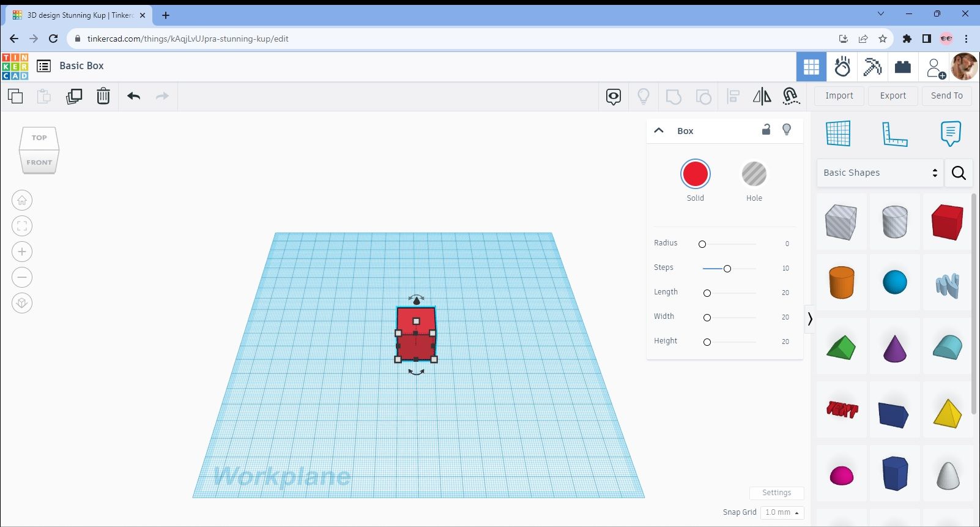Toggle the Cruise magnet tool
The width and height of the screenshot is (980, 527).
point(791,96)
